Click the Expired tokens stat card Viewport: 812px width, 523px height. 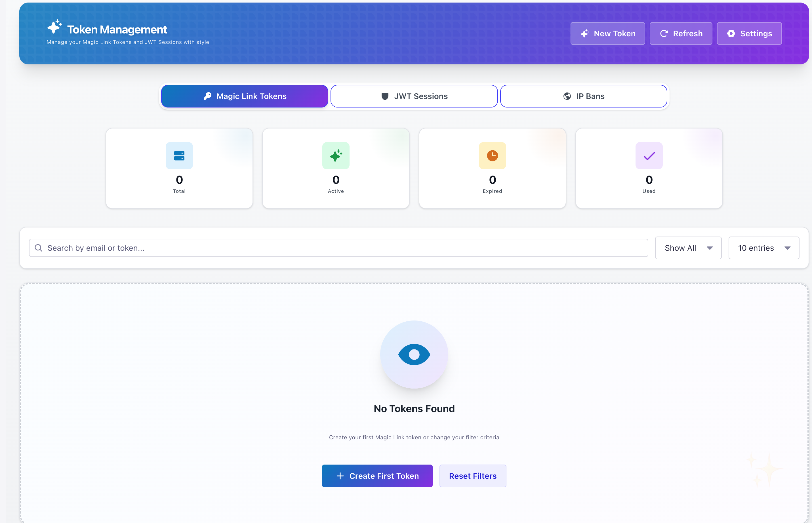click(492, 168)
